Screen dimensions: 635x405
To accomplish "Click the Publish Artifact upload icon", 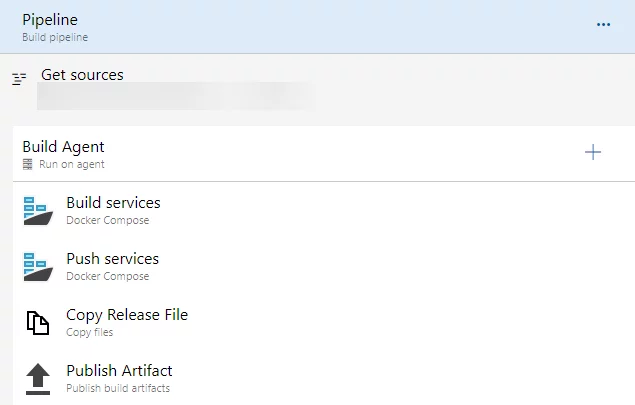I will pos(38,379).
